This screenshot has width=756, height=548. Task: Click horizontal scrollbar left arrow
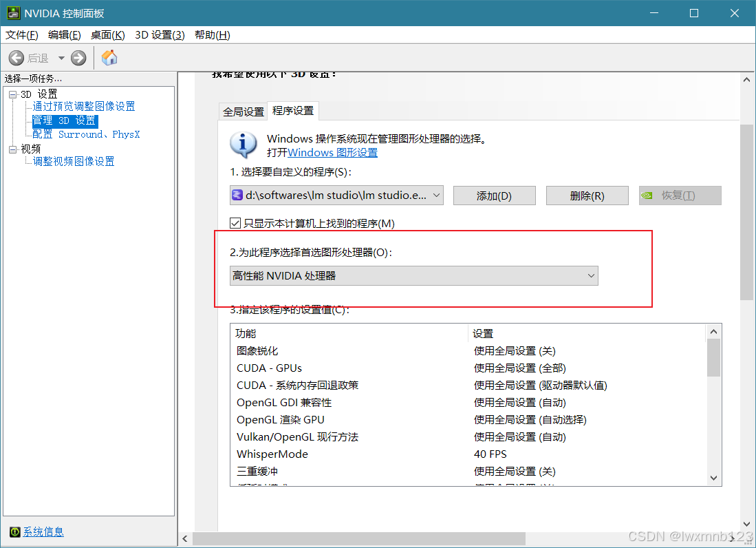185,539
